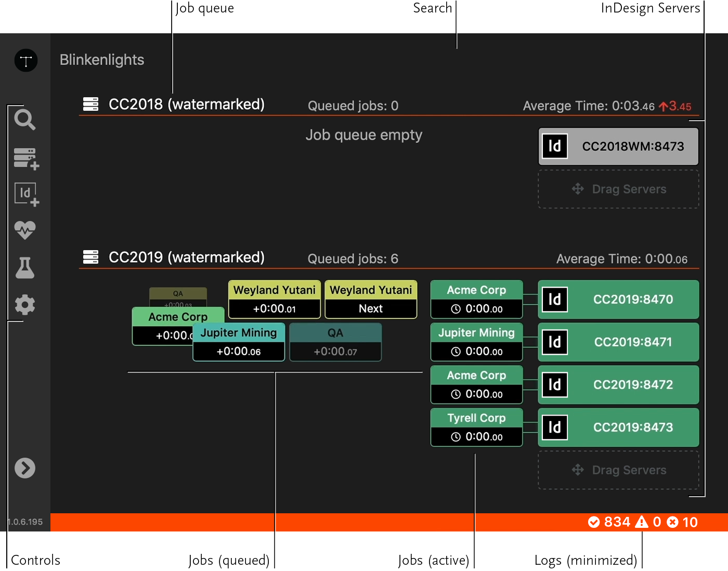Click the version number 1.0.6.195

tap(25, 522)
